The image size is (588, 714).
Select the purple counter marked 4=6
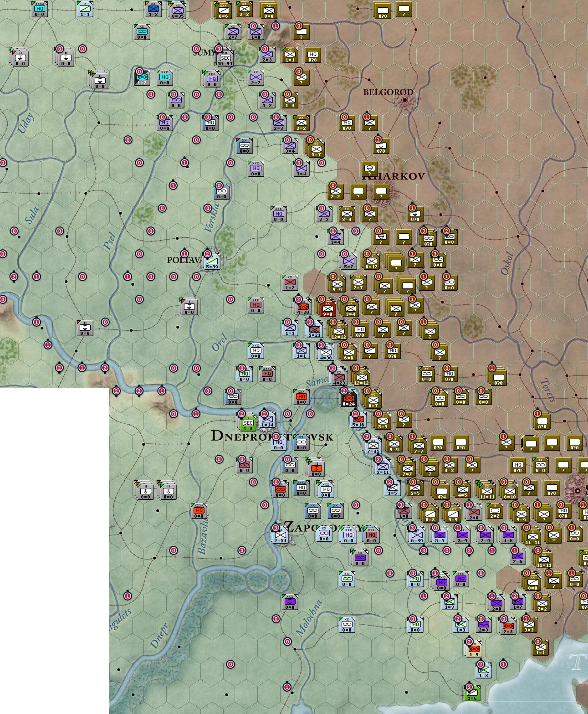pos(508,535)
